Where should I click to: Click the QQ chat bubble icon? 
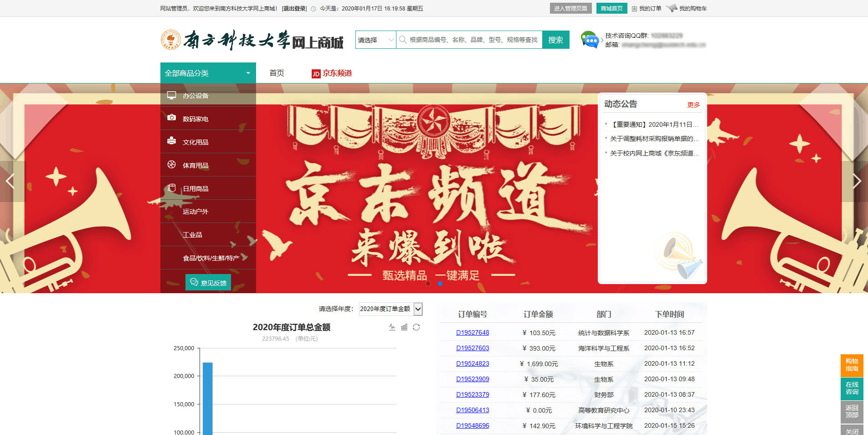590,40
